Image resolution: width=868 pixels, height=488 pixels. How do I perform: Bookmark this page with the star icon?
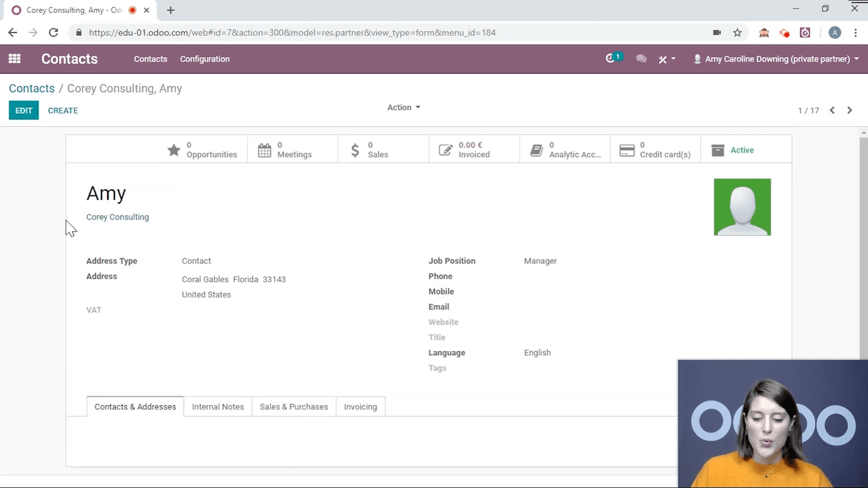click(x=737, y=33)
